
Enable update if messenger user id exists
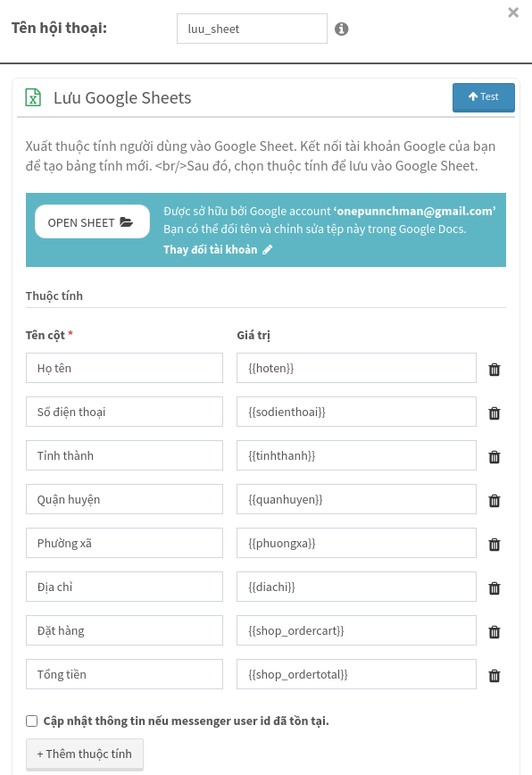click(x=31, y=721)
